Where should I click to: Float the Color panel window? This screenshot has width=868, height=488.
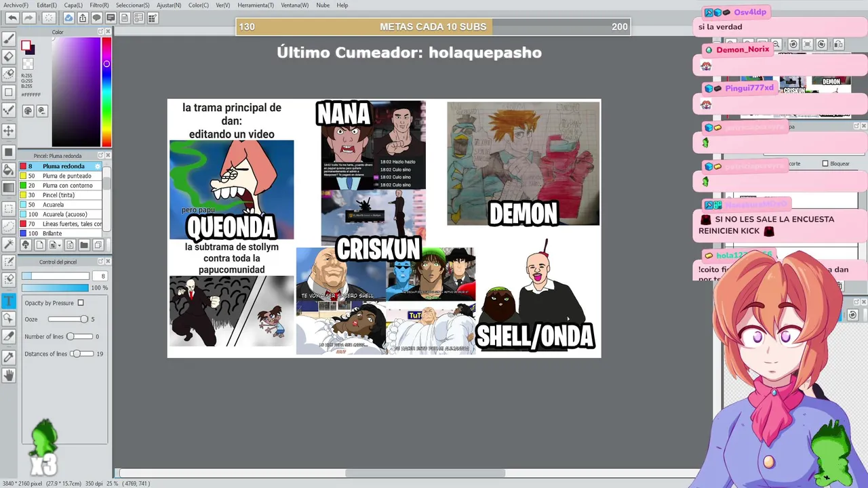[100, 32]
